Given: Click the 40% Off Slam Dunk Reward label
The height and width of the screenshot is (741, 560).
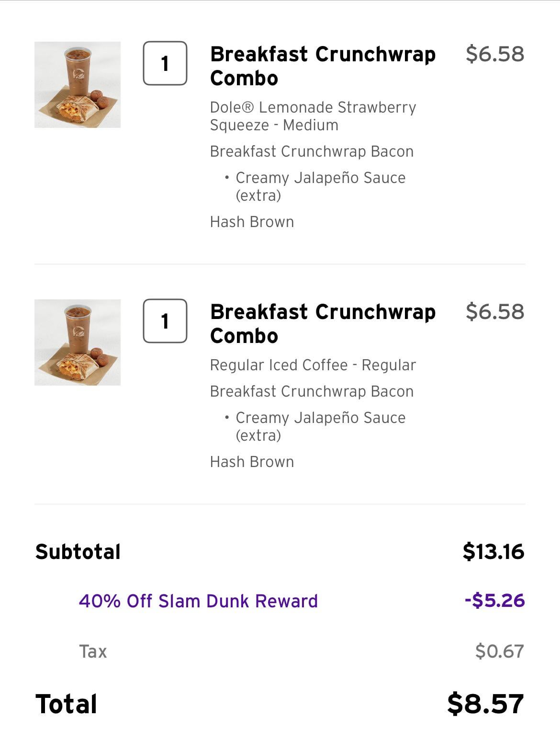Looking at the screenshot, I should tap(198, 601).
